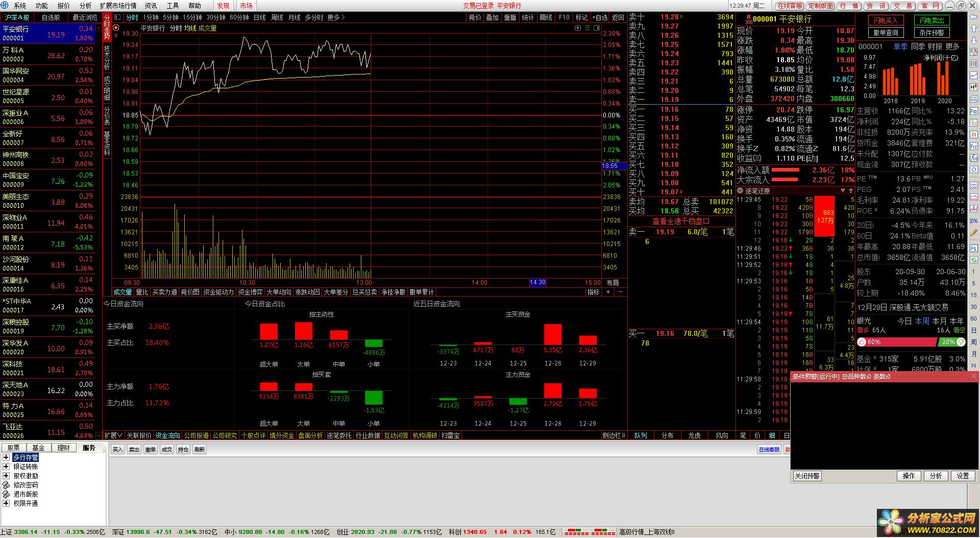Add stock via +自选 button
Screen dimensions: 980x538
pyautogui.click(x=600, y=17)
